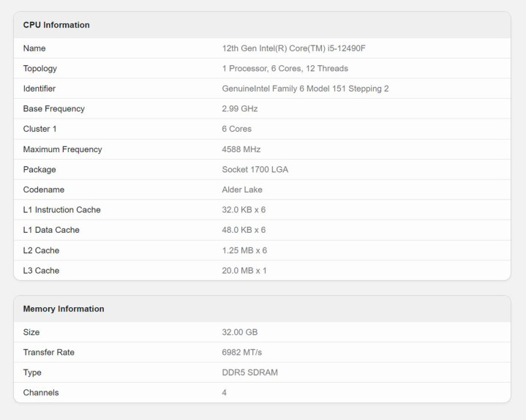Select '12th Gen Intel(R) Core(TM) i5-12490F' value

point(293,48)
